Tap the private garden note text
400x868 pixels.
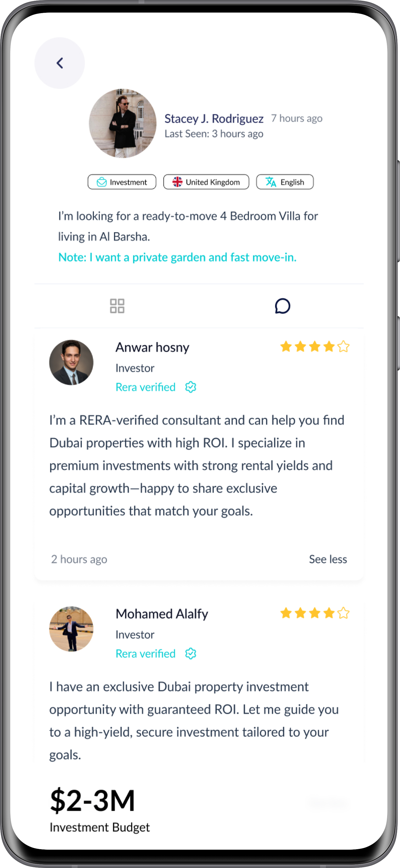pyautogui.click(x=177, y=257)
